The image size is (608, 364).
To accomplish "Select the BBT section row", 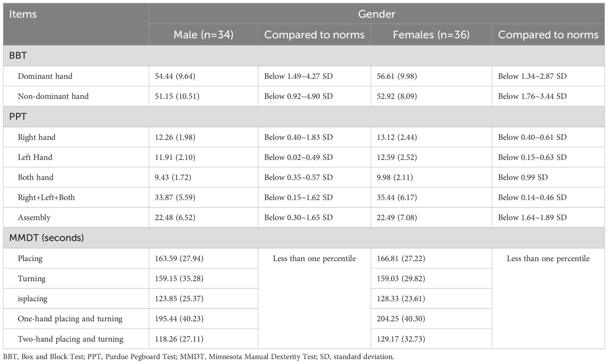I will click(x=304, y=55).
